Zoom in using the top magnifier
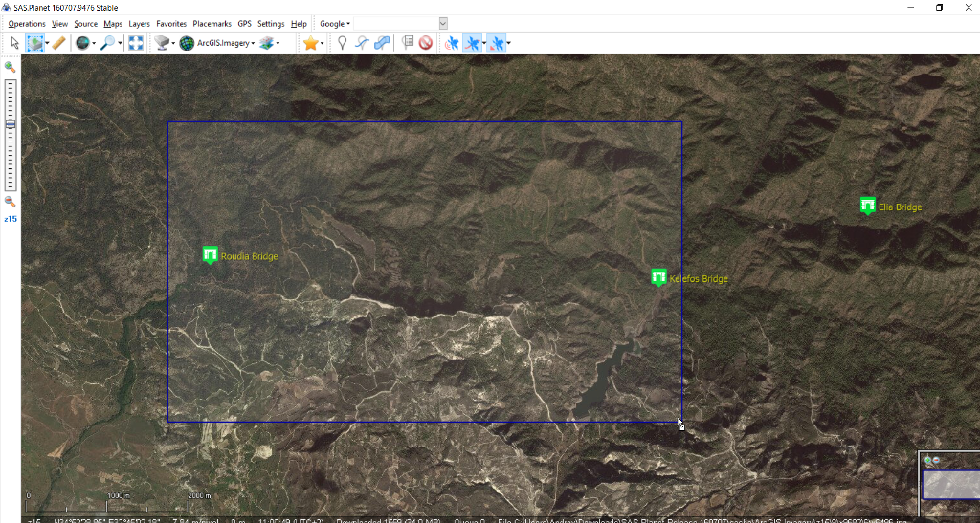Viewport: 980px width, 523px height. (x=10, y=67)
